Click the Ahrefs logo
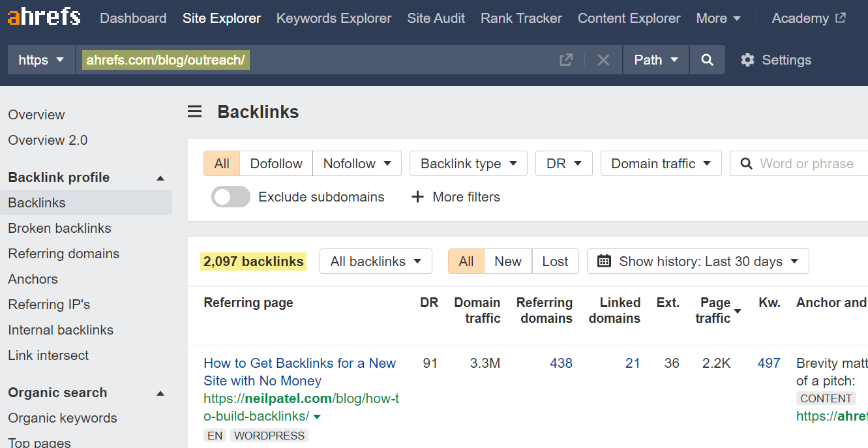 (44, 18)
